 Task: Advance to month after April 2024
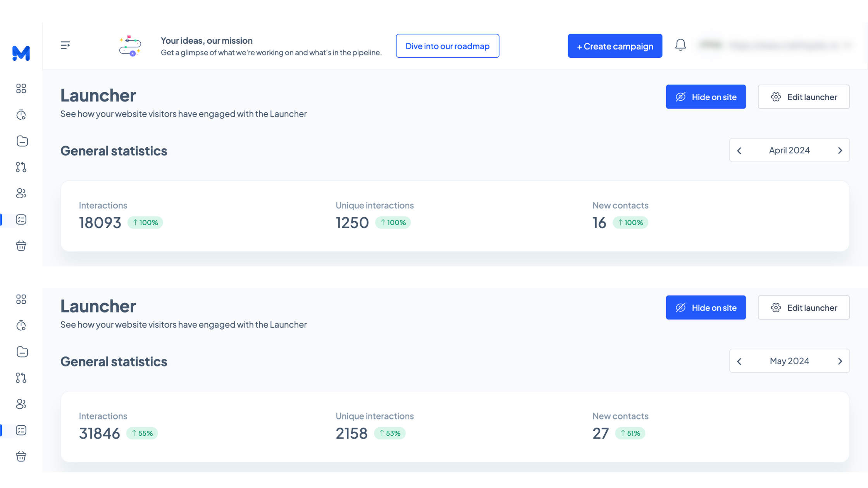point(840,151)
